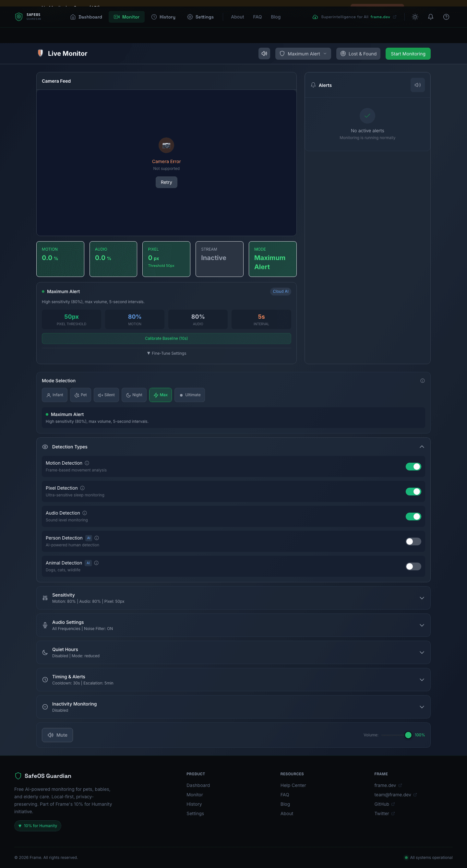
Task: Click the Mute button
Action: click(57, 735)
